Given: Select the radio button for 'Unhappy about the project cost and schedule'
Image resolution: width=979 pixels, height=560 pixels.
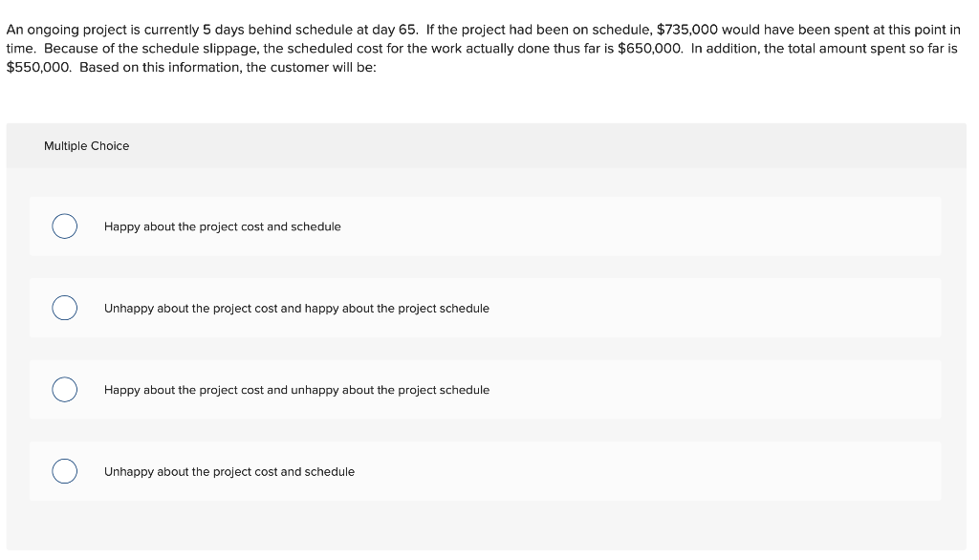Looking at the screenshot, I should tap(64, 470).
